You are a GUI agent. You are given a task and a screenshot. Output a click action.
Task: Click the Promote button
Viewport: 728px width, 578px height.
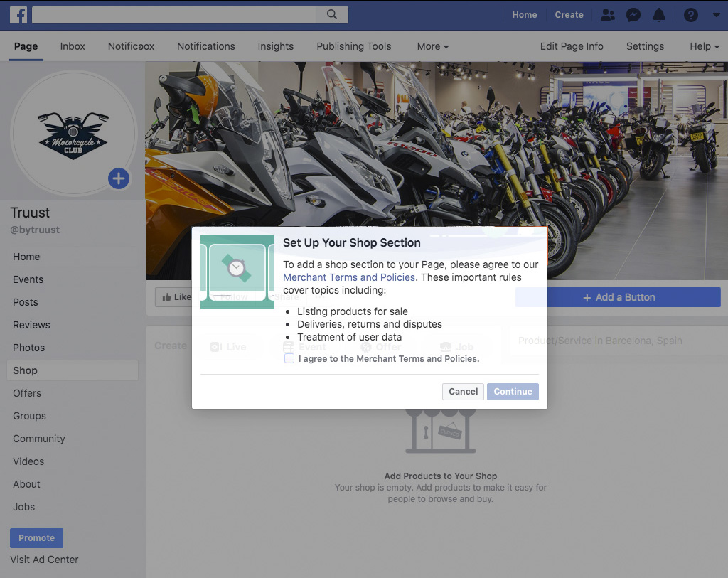click(x=37, y=538)
